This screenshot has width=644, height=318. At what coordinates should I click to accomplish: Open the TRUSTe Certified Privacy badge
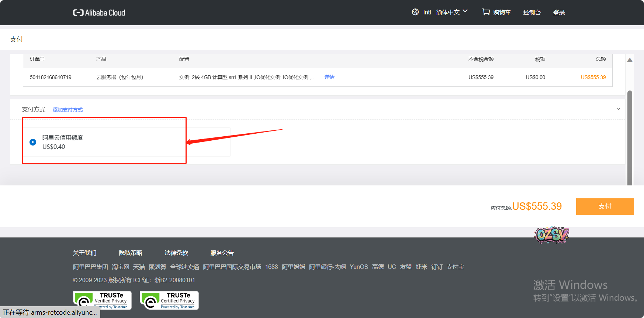(x=169, y=300)
